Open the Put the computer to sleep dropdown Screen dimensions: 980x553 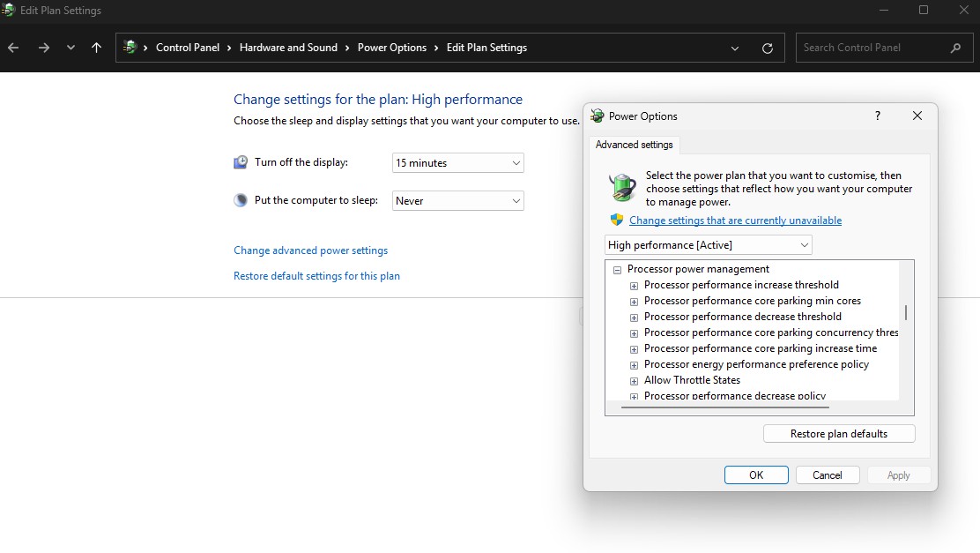click(x=457, y=201)
